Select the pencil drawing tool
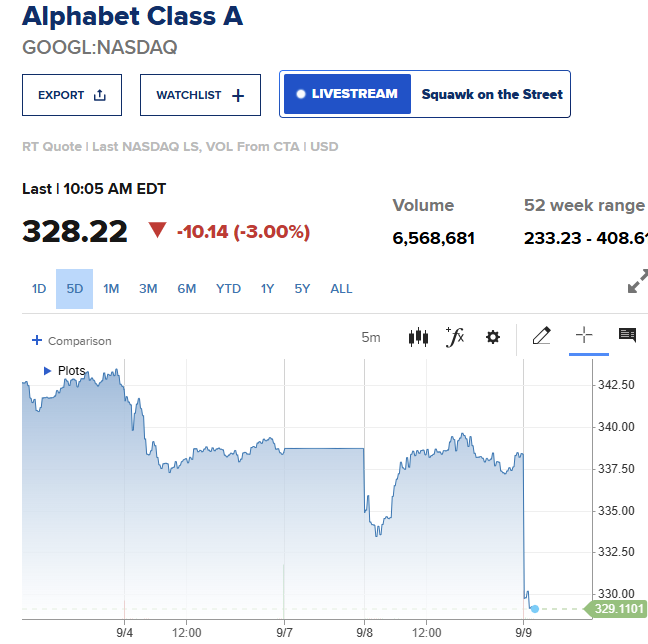The height and width of the screenshot is (644, 648). coord(541,335)
